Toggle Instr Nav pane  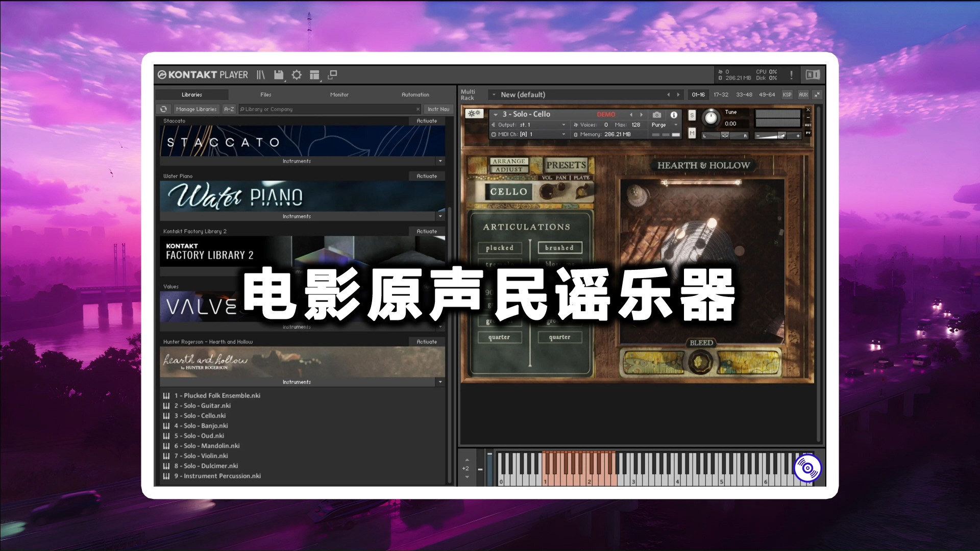pos(438,109)
